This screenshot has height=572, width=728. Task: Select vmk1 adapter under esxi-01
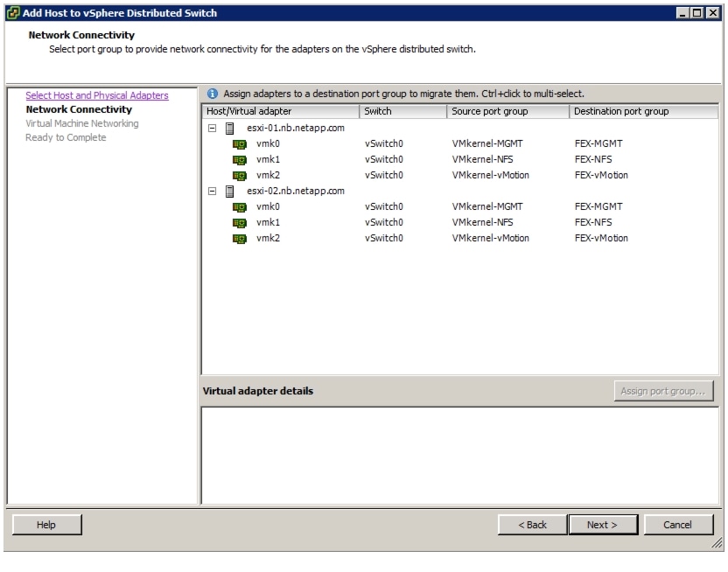tap(268, 159)
